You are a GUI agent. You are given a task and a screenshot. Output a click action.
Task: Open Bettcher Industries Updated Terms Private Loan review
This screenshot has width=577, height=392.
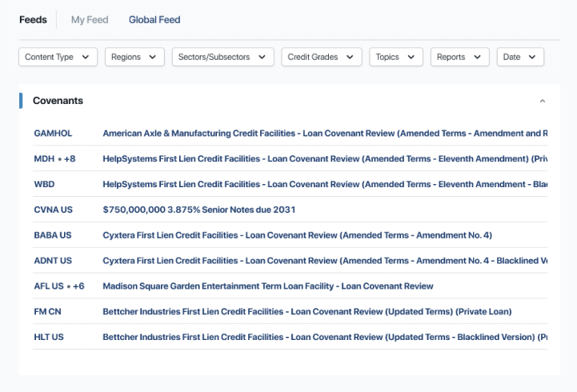[x=307, y=311]
